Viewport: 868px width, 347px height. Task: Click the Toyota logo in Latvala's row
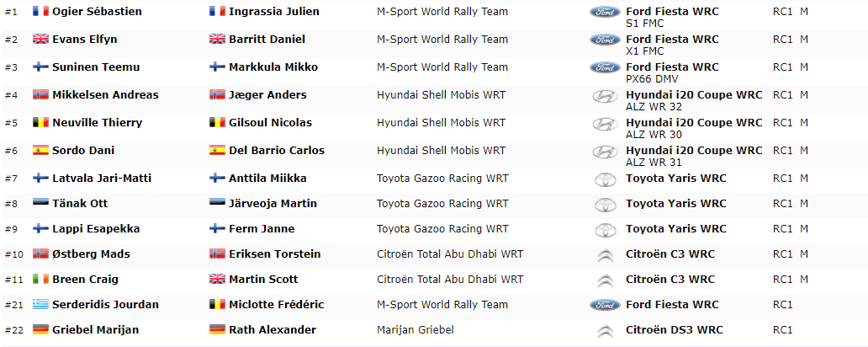[x=605, y=179]
